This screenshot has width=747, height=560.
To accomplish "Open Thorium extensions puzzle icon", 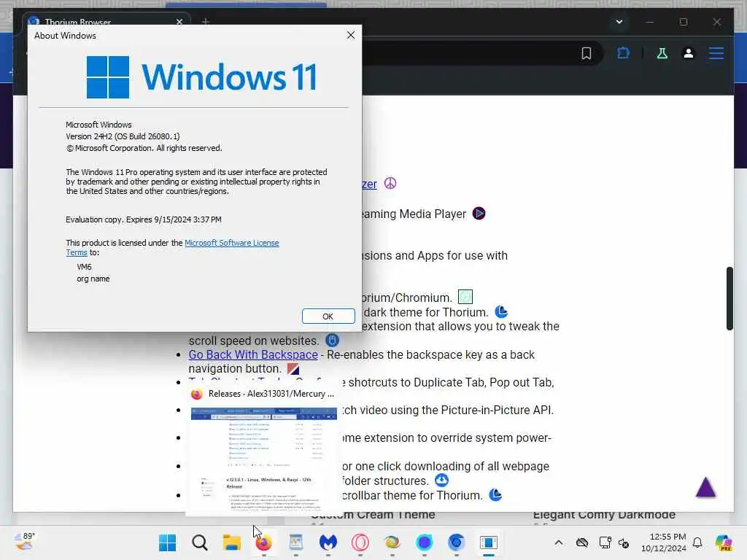I will pyautogui.click(x=623, y=53).
